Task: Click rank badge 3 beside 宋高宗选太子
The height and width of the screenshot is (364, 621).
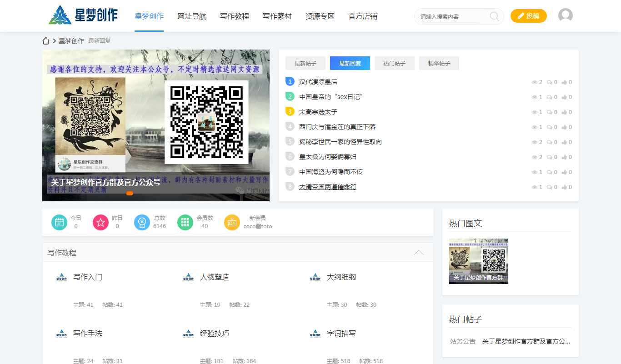Action: pyautogui.click(x=290, y=111)
